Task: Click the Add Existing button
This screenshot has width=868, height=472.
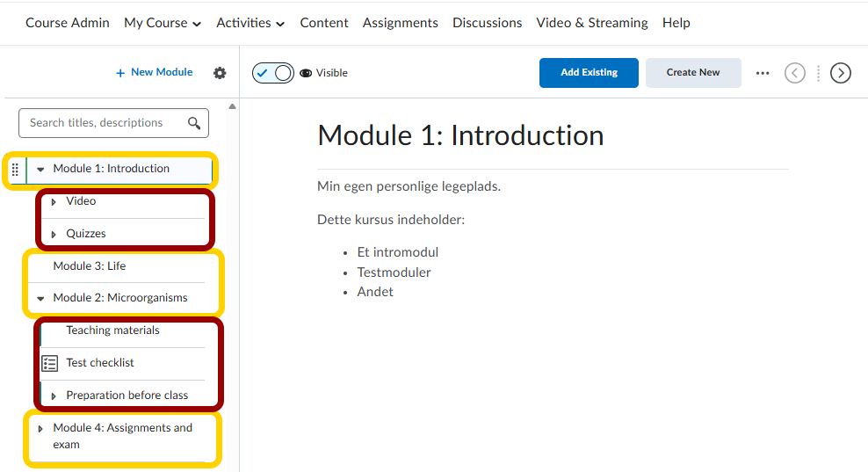Action: point(589,73)
